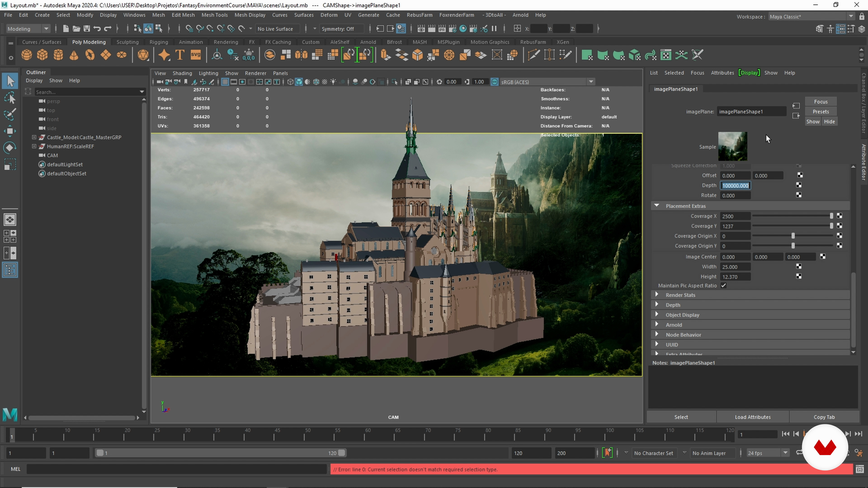Open the viewport Shading menu

click(x=182, y=73)
